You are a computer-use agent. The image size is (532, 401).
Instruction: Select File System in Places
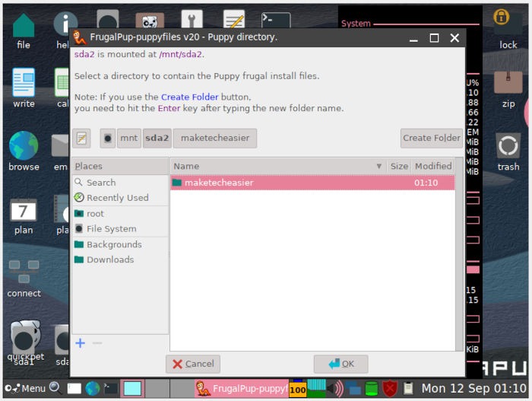click(x=120, y=229)
